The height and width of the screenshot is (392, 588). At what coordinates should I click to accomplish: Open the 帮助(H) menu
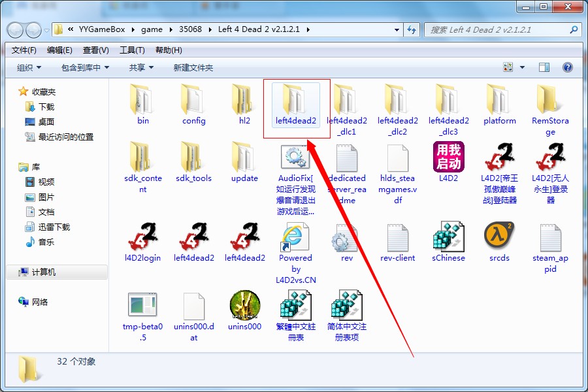(169, 50)
